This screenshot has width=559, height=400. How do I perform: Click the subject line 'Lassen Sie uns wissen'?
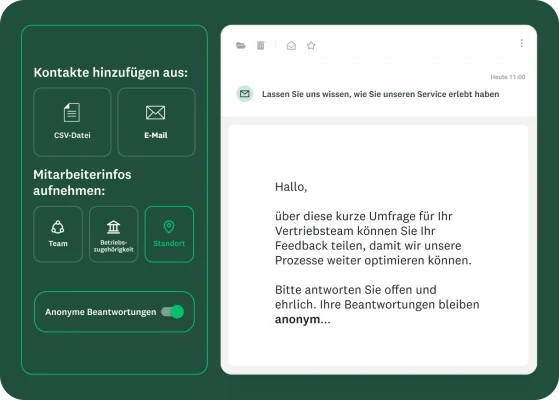(380, 94)
